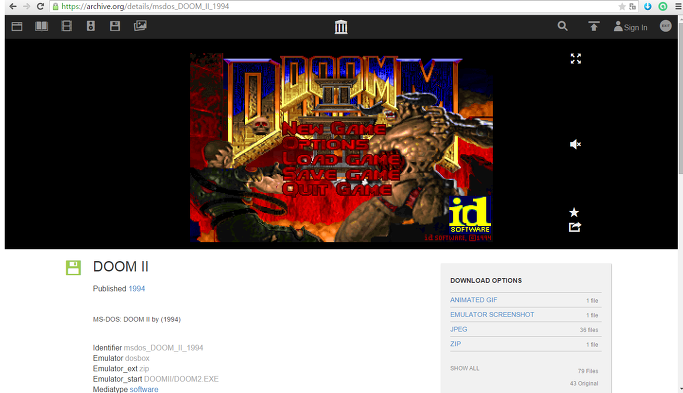The width and height of the screenshot is (683, 393).
Task: Open the 1994 published year link
Action: [136, 289]
